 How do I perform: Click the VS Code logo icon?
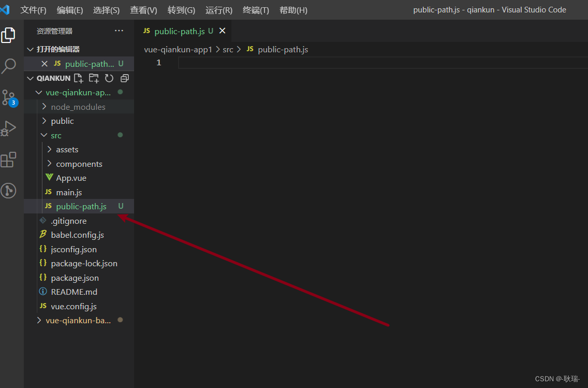5,9
